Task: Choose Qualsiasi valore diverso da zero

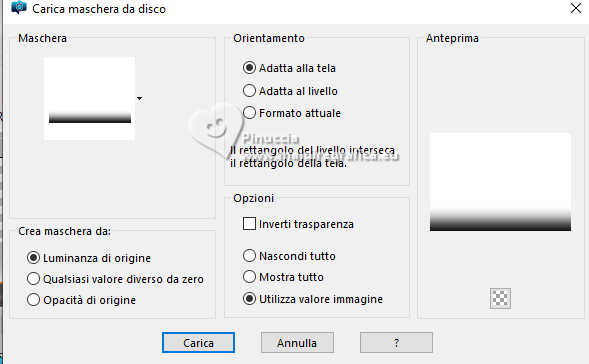Action: (33, 279)
